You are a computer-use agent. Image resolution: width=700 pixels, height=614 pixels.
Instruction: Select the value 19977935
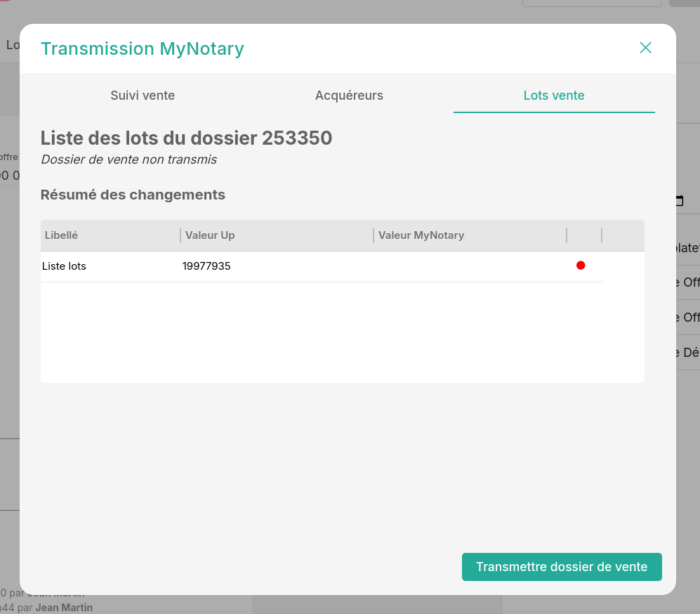coord(206,266)
